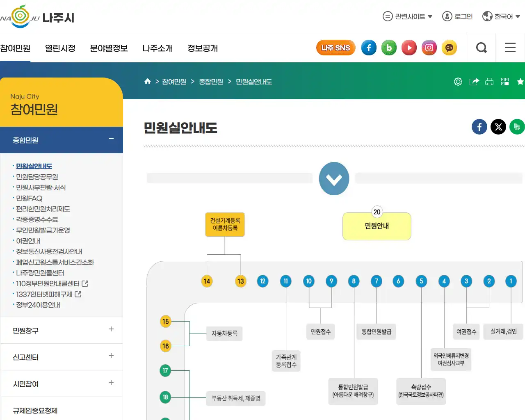
Task: Click the 나주 SNS orange button
Action: tap(336, 48)
